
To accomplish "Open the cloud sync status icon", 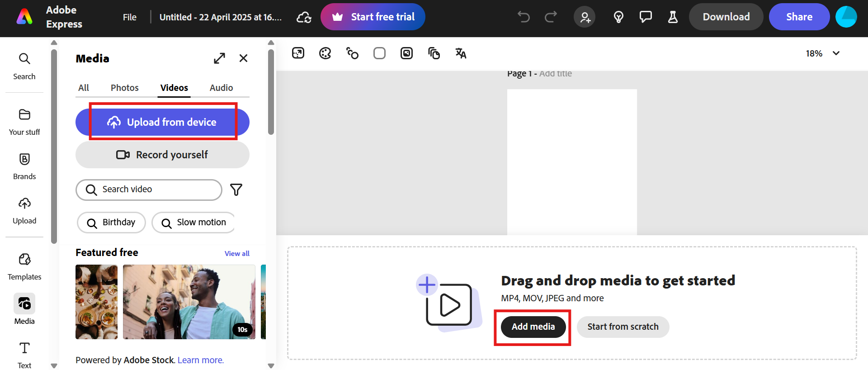I will (304, 17).
